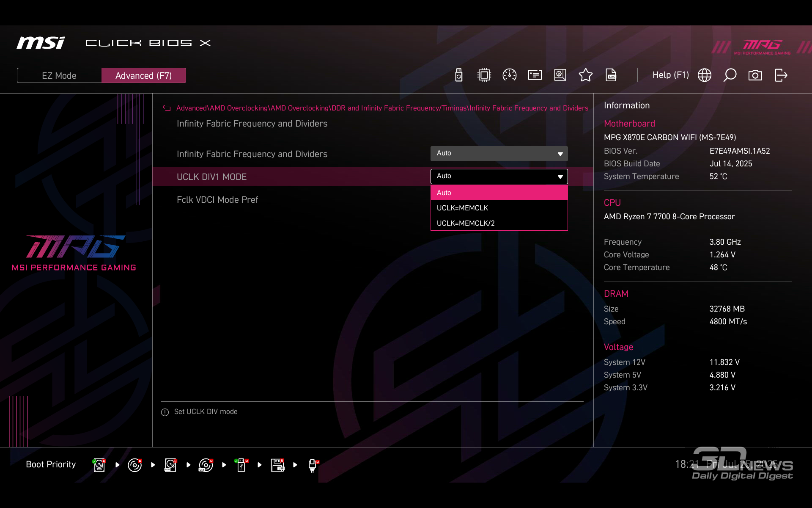Select the hard disk boot priority icon
812x508 pixels.
tap(99, 465)
